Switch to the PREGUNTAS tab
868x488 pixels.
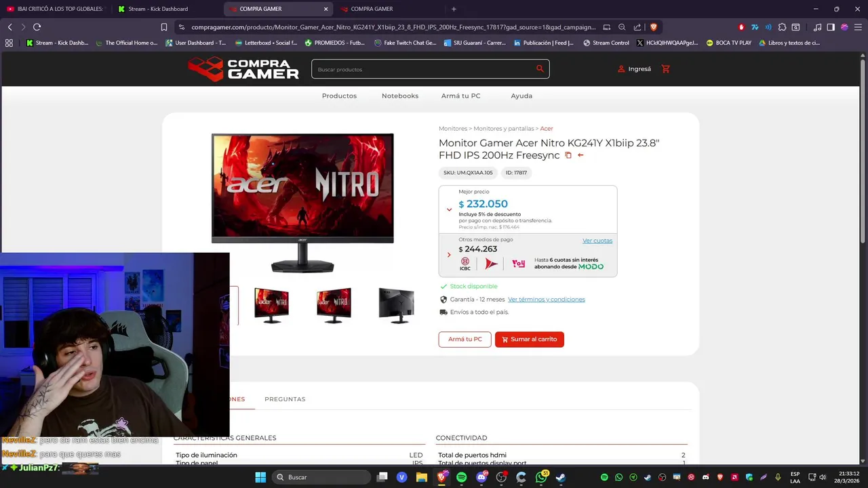pos(285,399)
